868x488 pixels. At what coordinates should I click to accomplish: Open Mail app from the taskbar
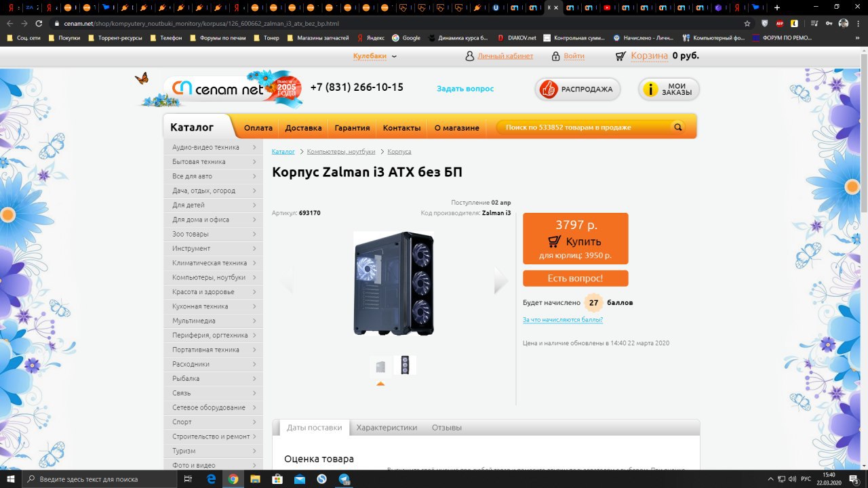click(x=300, y=479)
